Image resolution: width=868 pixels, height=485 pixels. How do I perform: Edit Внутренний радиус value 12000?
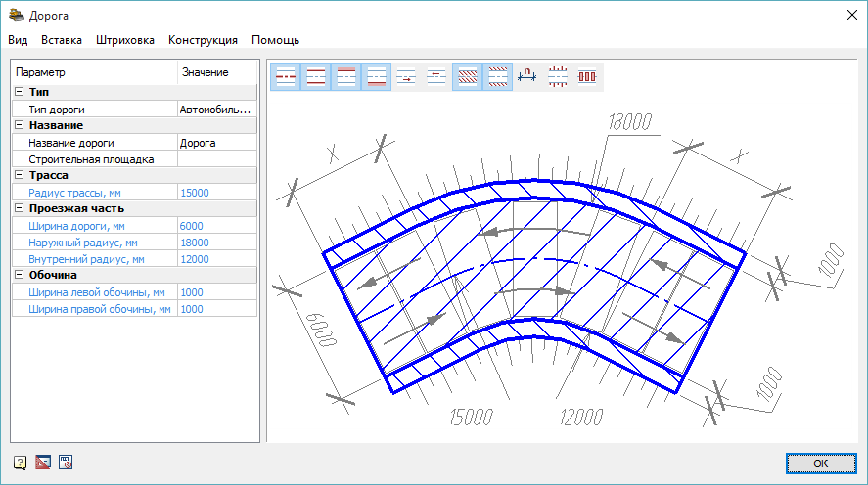[217, 259]
